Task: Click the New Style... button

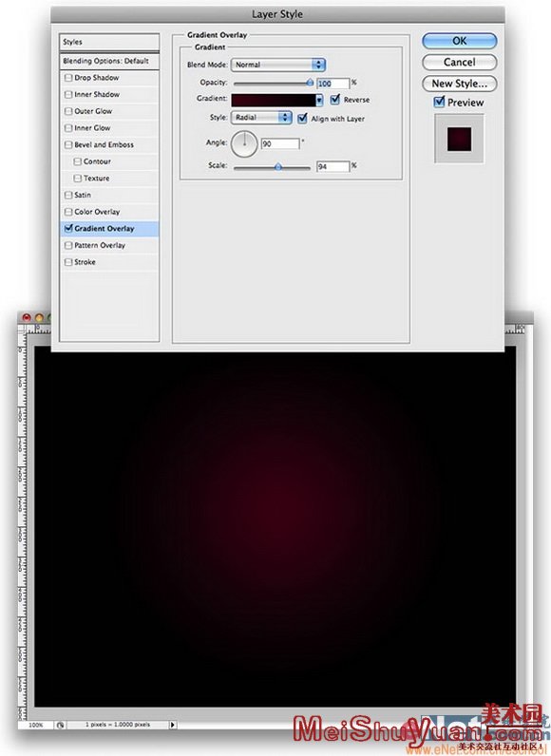Action: [x=460, y=84]
